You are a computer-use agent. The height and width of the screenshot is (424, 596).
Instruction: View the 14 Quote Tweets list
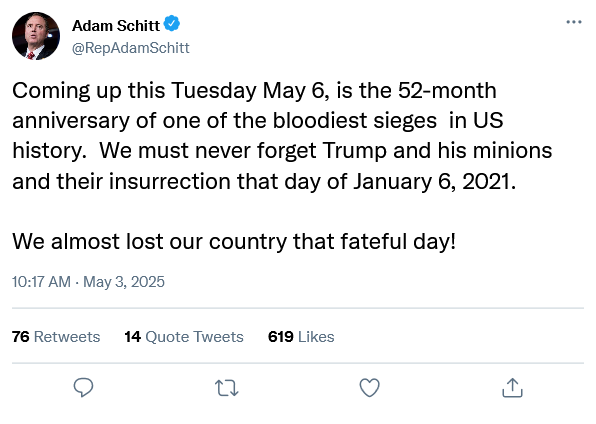click(184, 337)
